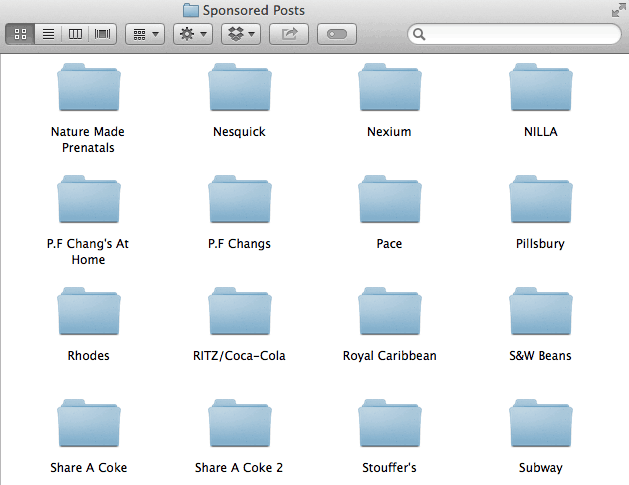Click the NILLA folder name

pos(541,132)
